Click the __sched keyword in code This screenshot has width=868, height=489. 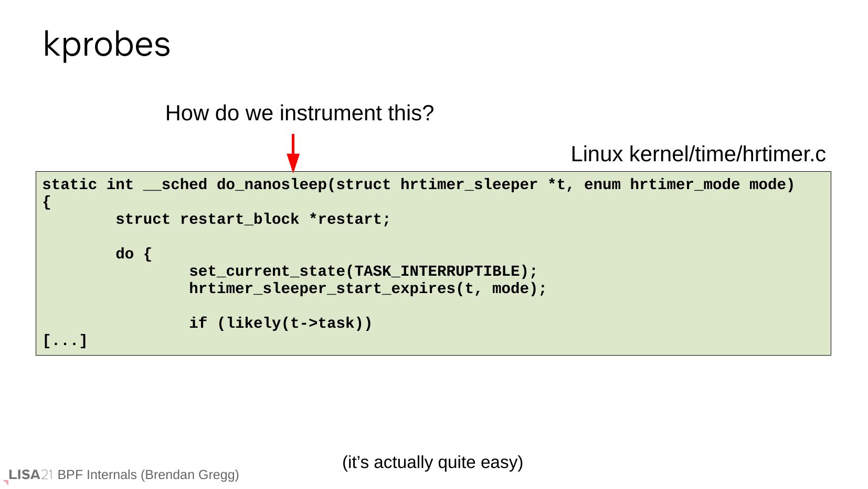tap(175, 185)
